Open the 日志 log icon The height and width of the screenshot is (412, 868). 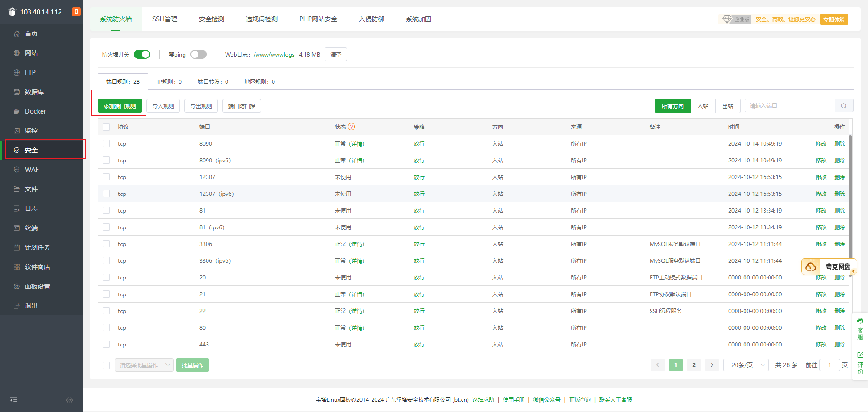[17, 208]
